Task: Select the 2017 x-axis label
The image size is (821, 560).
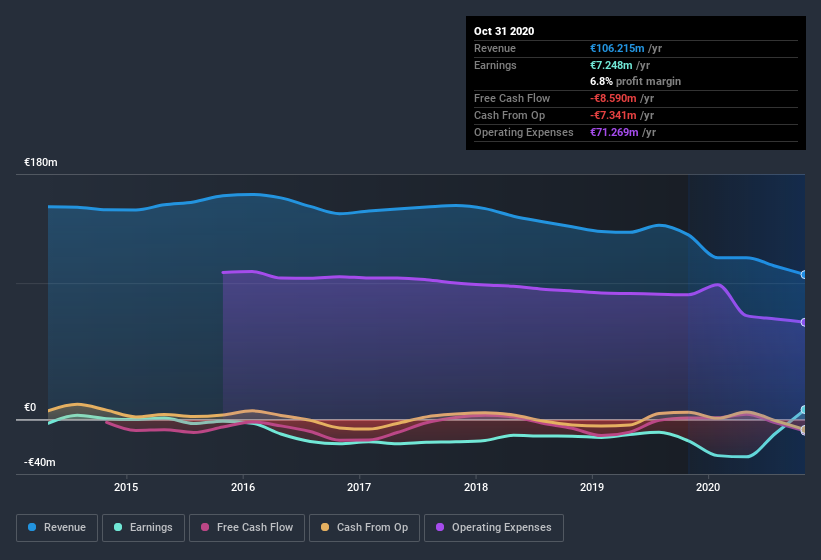Action: pos(359,487)
